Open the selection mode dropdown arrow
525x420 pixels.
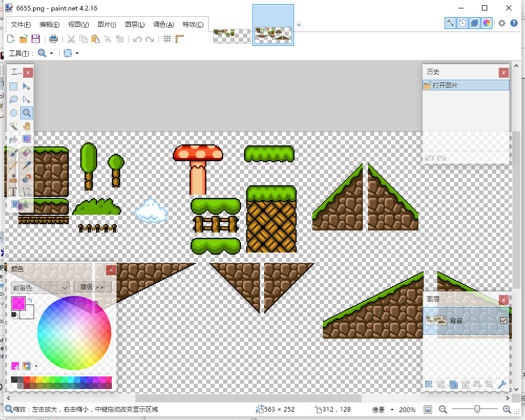click(x=77, y=53)
